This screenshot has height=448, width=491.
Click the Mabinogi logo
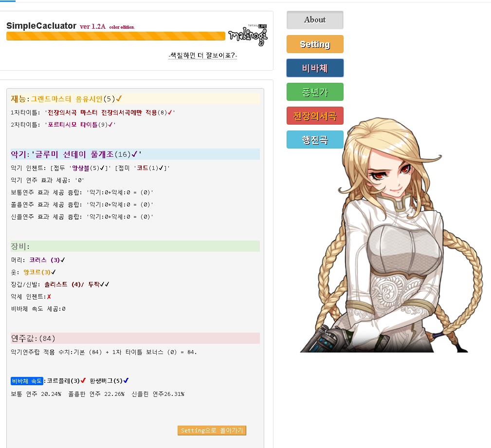[248, 35]
